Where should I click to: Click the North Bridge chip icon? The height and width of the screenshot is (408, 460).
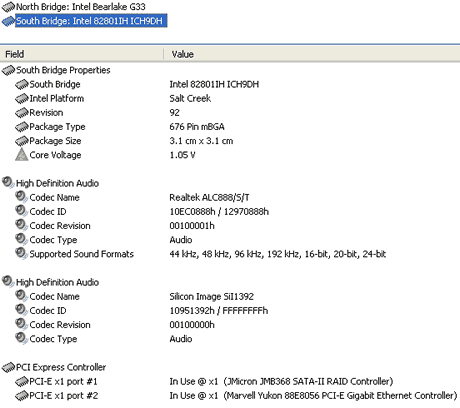8,7
